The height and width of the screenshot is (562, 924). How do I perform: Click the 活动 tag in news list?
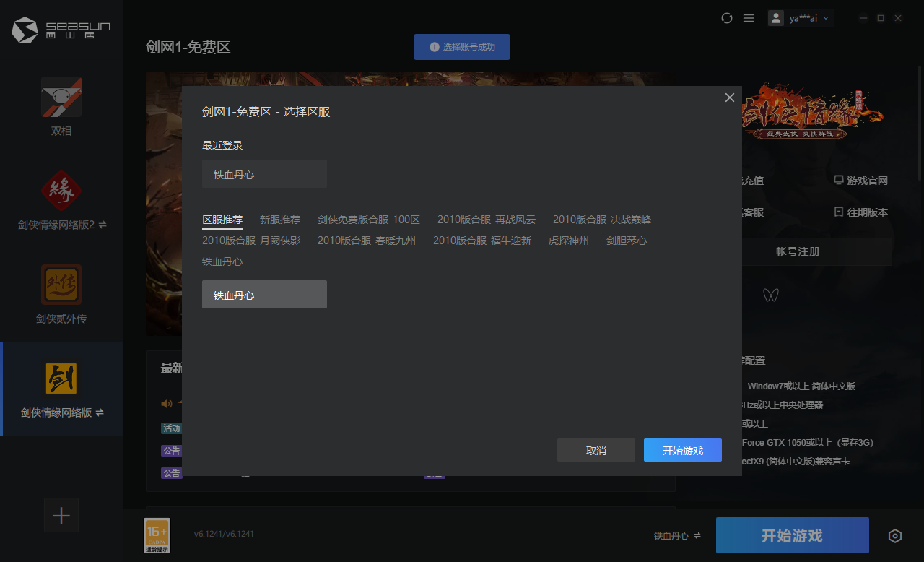point(171,428)
